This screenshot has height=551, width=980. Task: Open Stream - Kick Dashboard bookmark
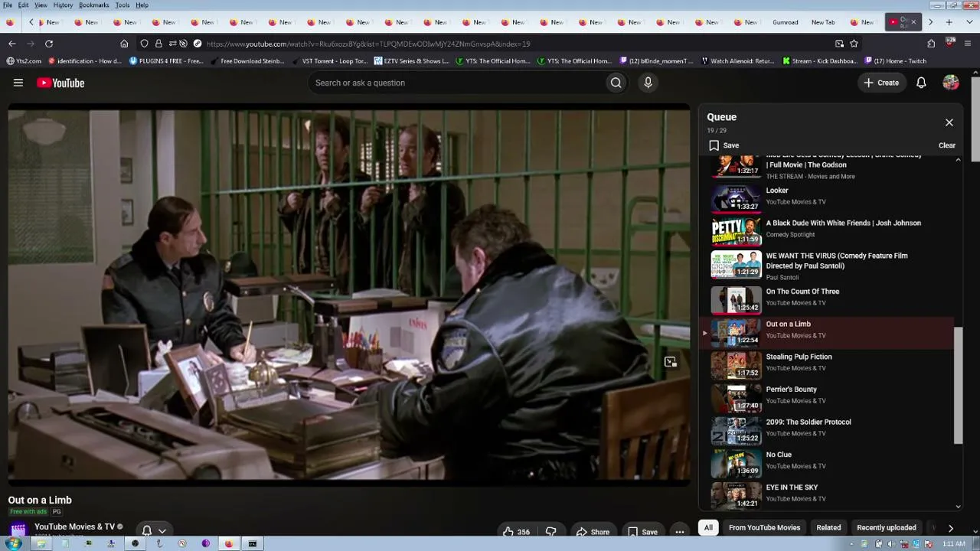point(820,61)
